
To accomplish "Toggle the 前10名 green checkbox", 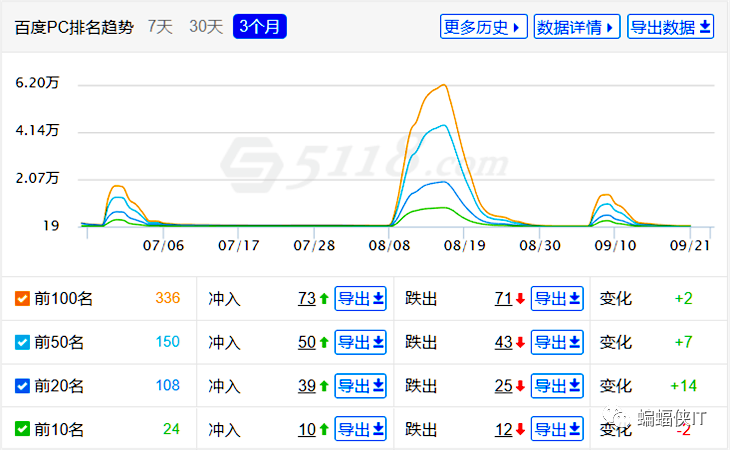I will [22, 429].
